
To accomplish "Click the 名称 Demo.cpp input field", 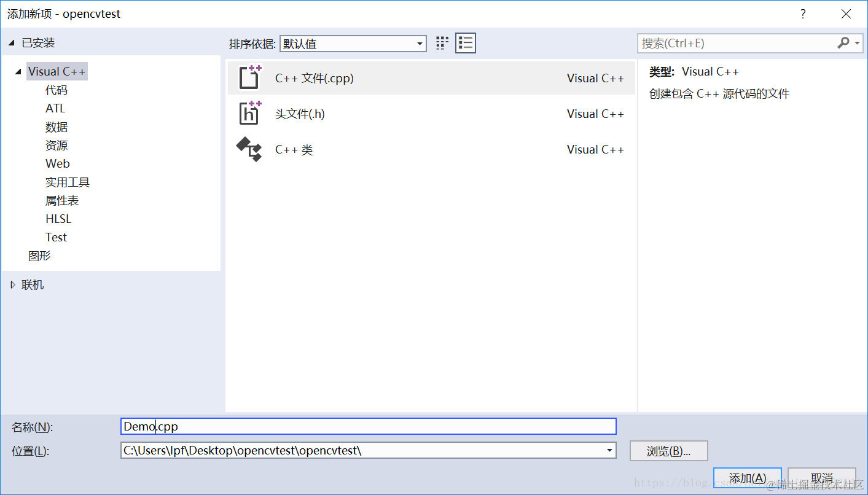I will pyautogui.click(x=369, y=426).
